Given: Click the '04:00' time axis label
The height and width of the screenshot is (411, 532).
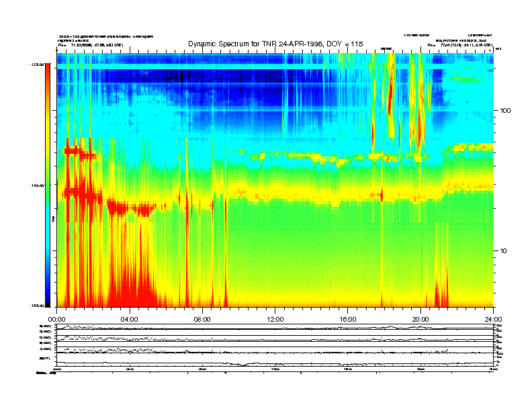Looking at the screenshot, I should [130, 320].
